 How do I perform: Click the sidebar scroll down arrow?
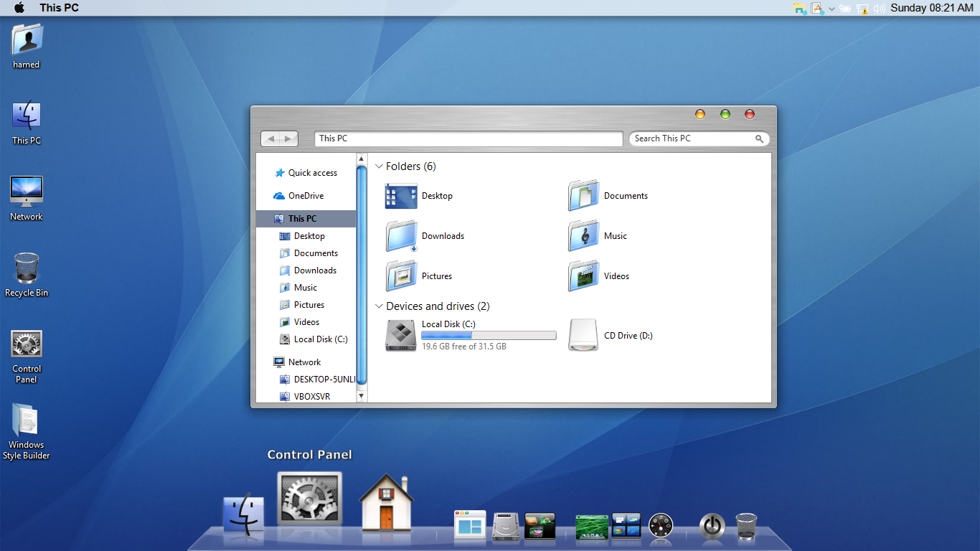click(362, 395)
